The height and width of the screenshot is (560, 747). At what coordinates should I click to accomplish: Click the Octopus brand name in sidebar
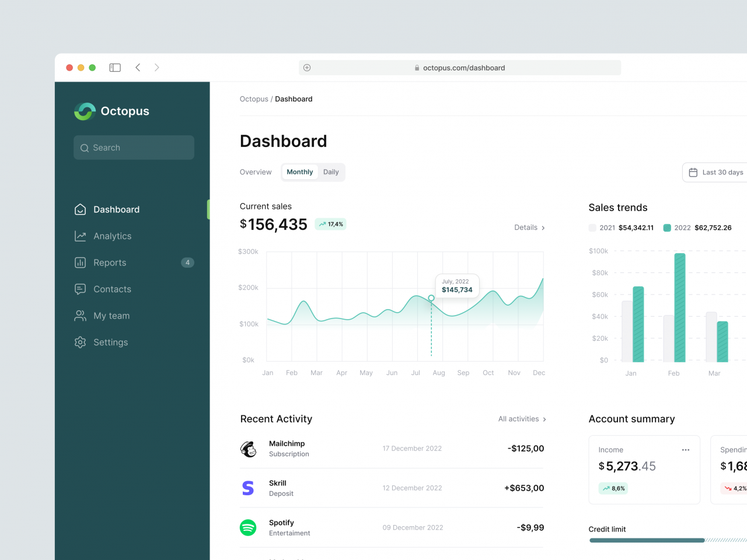click(125, 111)
